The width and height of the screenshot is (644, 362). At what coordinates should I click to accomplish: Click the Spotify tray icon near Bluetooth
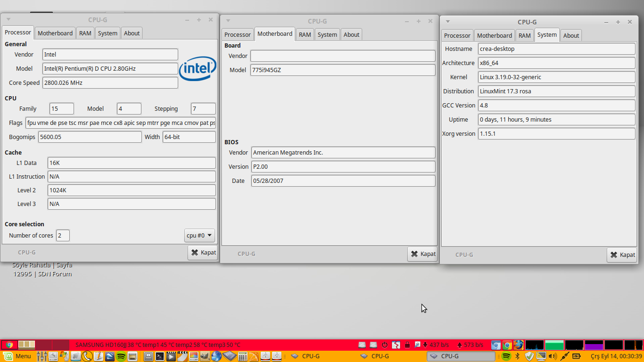pyautogui.click(x=506, y=356)
